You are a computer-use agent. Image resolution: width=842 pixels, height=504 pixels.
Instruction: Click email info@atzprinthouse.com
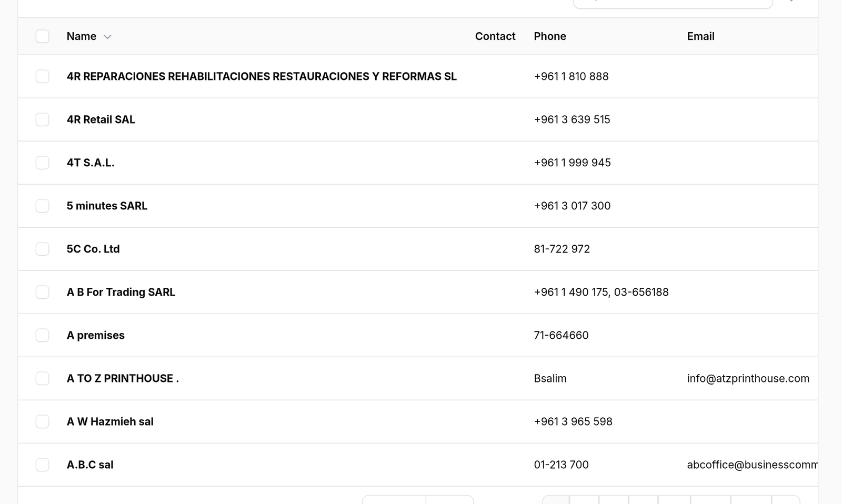pyautogui.click(x=748, y=378)
